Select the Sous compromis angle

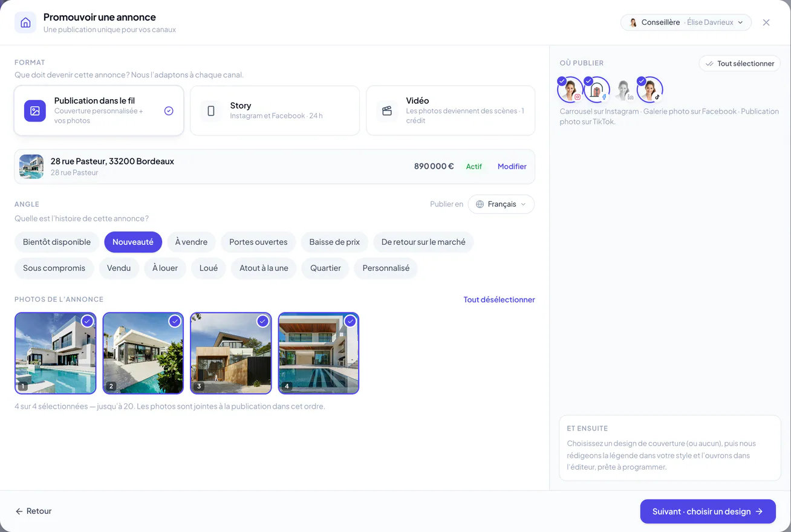(54, 268)
